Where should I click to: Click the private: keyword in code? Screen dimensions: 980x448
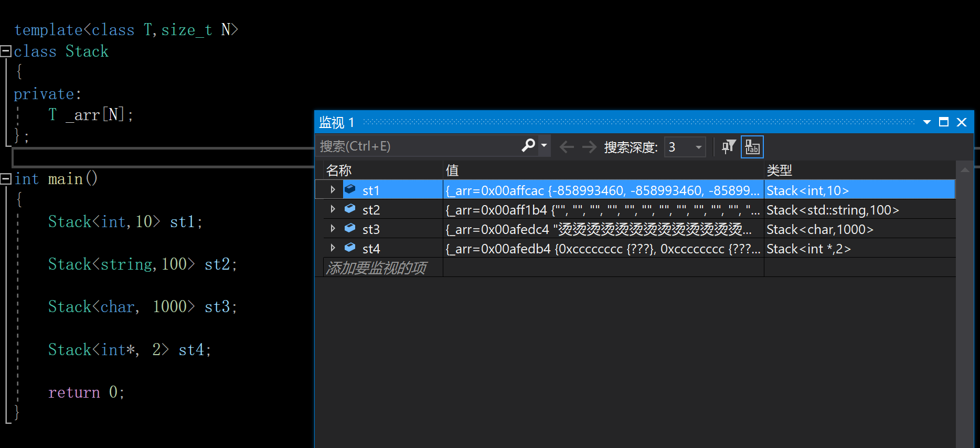[x=47, y=94]
